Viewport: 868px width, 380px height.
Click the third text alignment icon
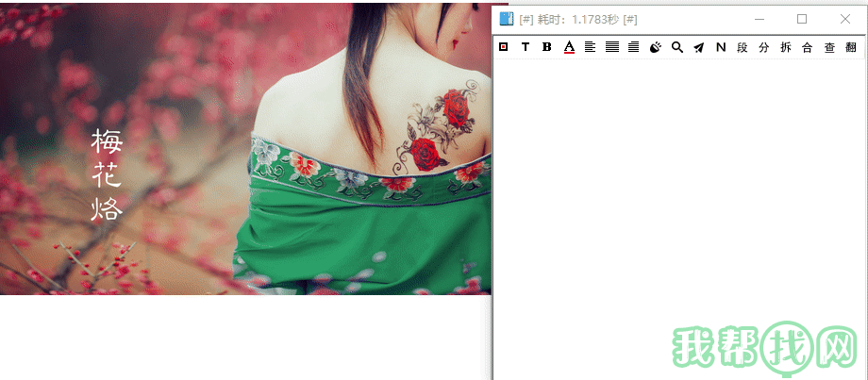633,47
